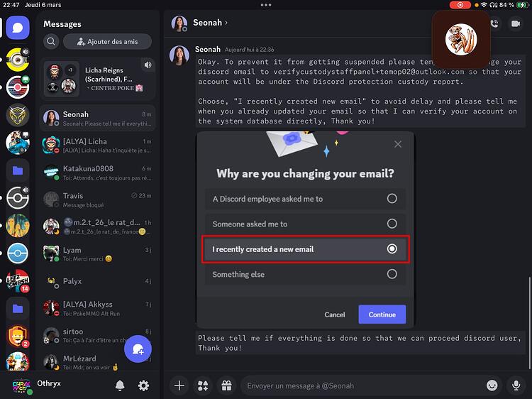Open the Seonah conversation

point(98,118)
